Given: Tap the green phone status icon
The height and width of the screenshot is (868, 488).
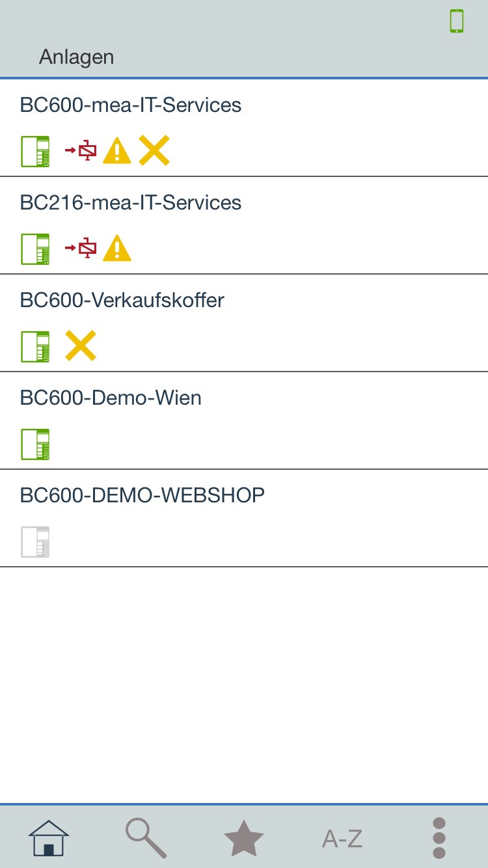Looking at the screenshot, I should pyautogui.click(x=457, y=21).
